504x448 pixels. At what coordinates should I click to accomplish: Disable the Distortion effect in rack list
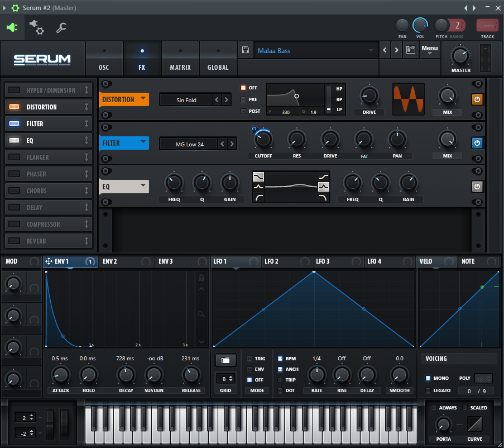click(14, 107)
